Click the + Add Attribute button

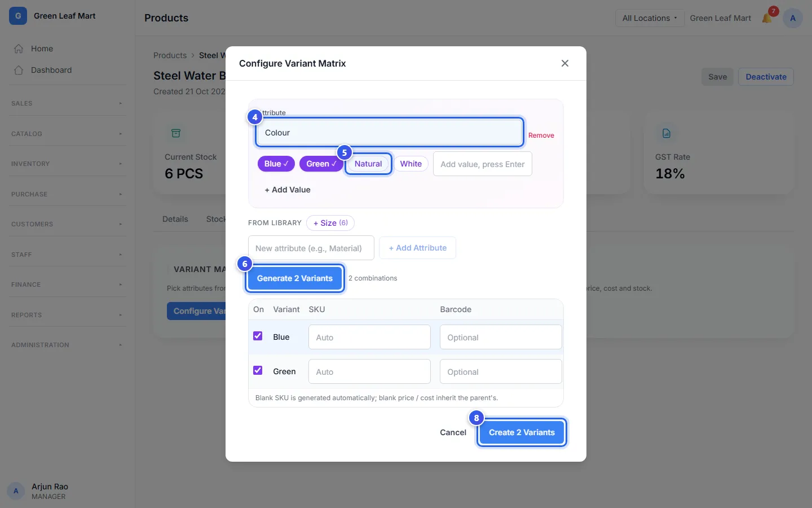click(x=417, y=248)
